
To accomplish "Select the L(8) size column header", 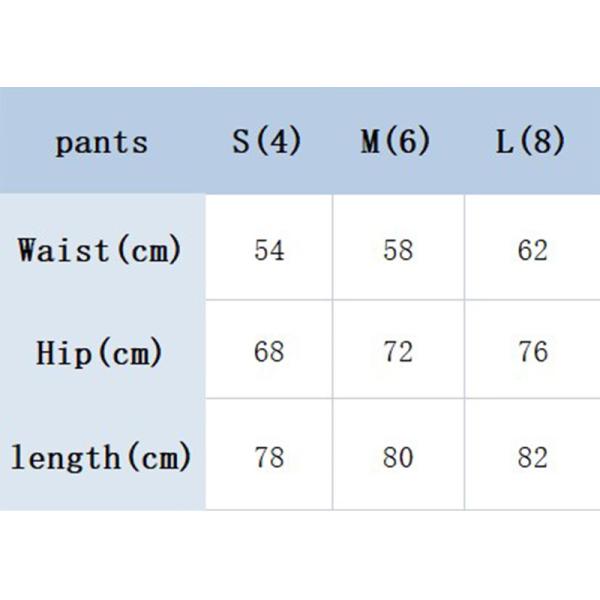I will tap(530, 142).
